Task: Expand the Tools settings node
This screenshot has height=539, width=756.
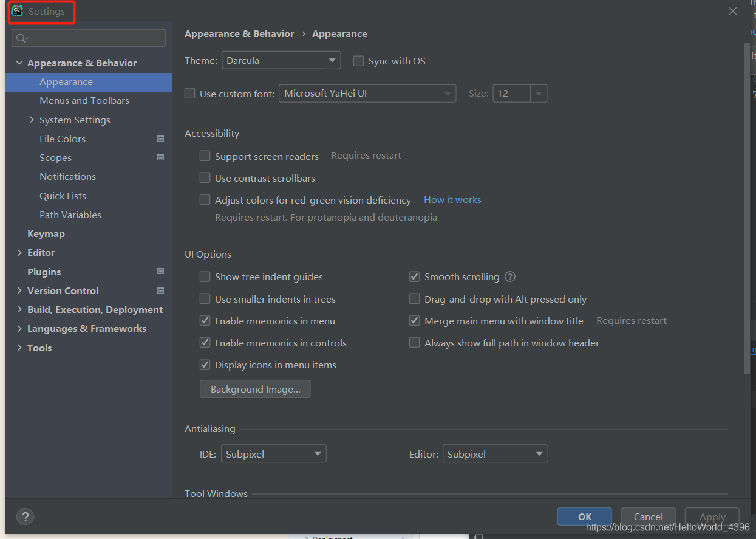Action: pos(19,348)
